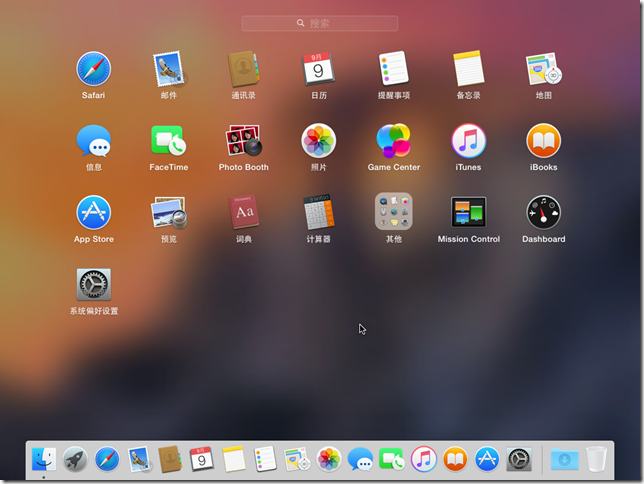The height and width of the screenshot is (484, 644).
Task: Open Mail stamp icon in Dock
Action: pos(139,459)
